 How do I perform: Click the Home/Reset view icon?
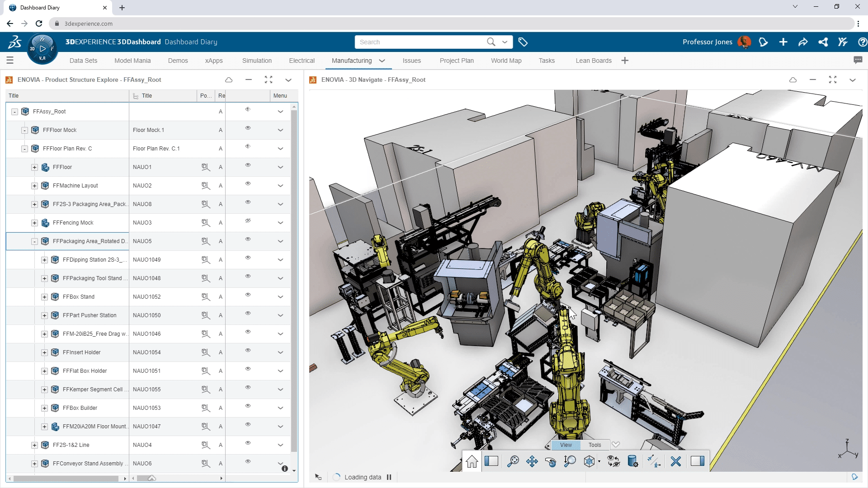point(471,461)
